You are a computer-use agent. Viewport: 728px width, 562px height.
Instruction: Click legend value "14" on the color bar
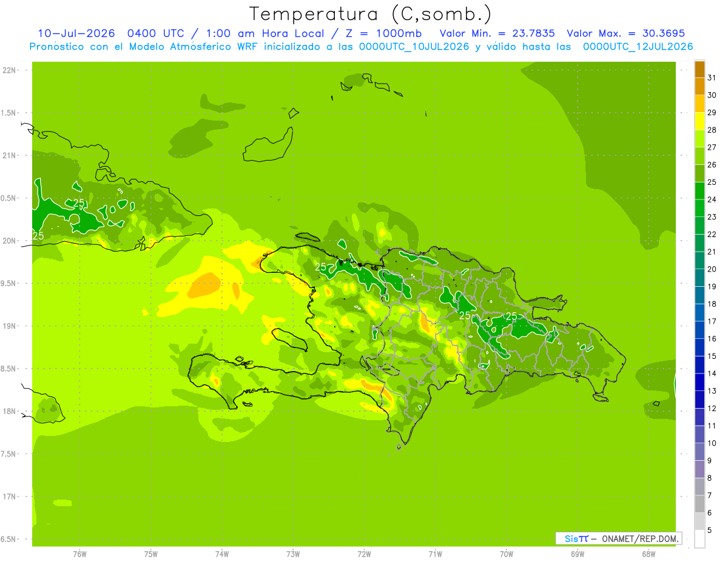[x=712, y=373]
